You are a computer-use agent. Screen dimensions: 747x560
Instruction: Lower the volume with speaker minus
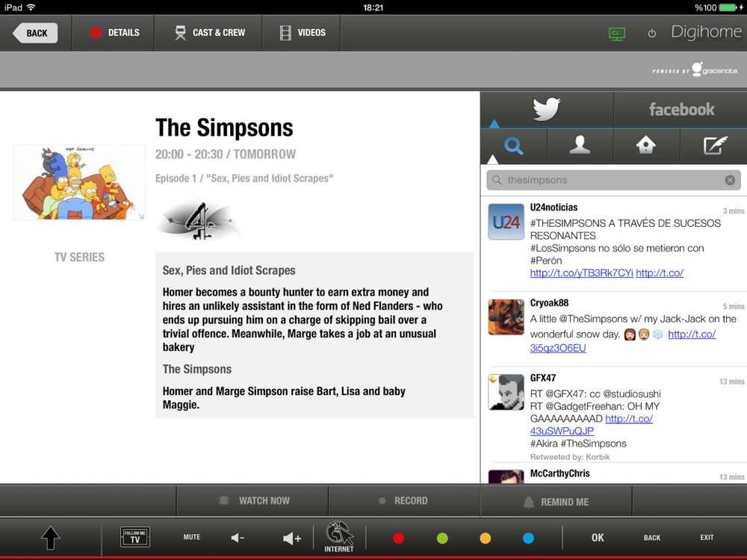(x=238, y=538)
